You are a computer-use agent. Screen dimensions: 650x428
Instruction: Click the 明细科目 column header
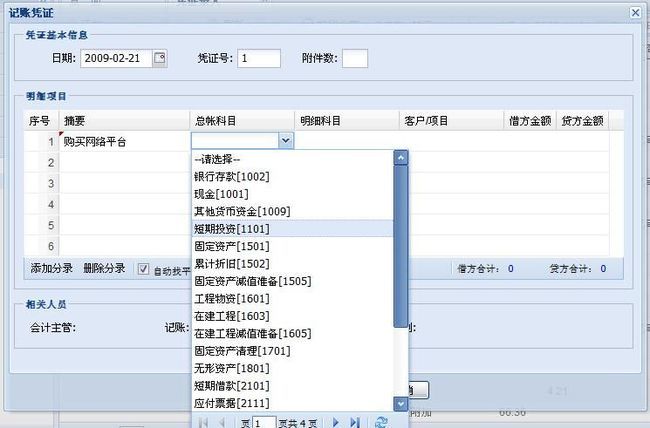[347, 121]
